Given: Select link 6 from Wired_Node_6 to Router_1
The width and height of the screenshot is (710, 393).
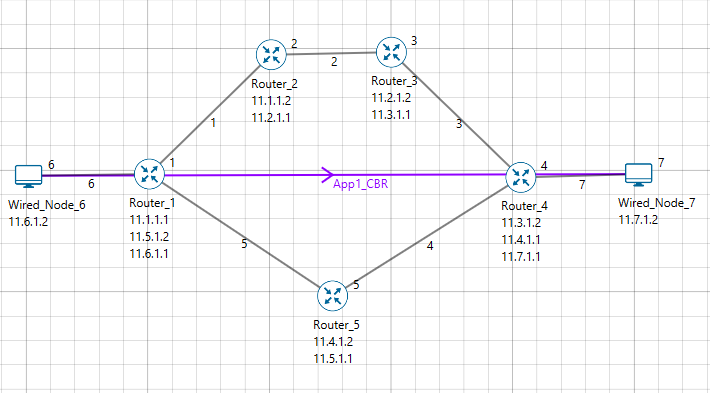Looking at the screenshot, I should 88,175.
